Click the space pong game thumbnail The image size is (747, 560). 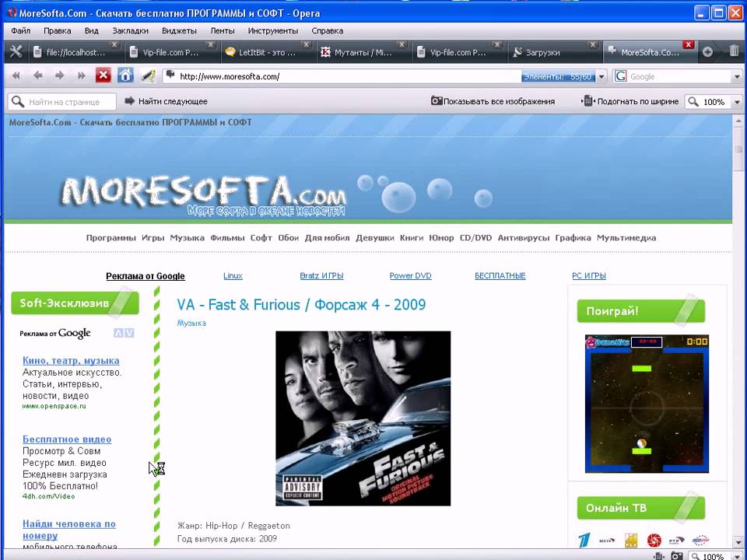pos(647,404)
